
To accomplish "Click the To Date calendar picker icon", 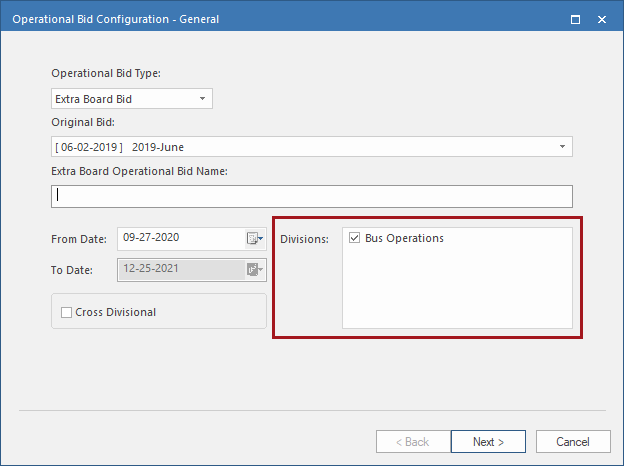I will point(255,270).
